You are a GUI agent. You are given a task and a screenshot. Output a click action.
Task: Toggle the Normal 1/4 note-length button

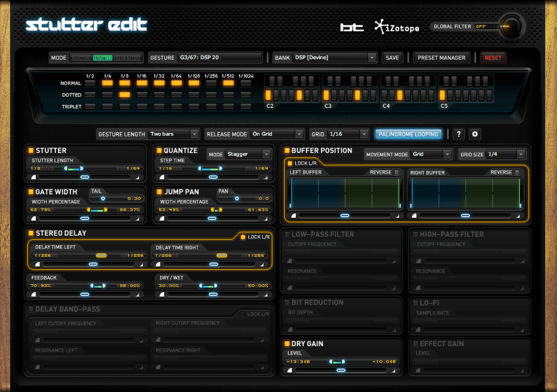(x=108, y=83)
